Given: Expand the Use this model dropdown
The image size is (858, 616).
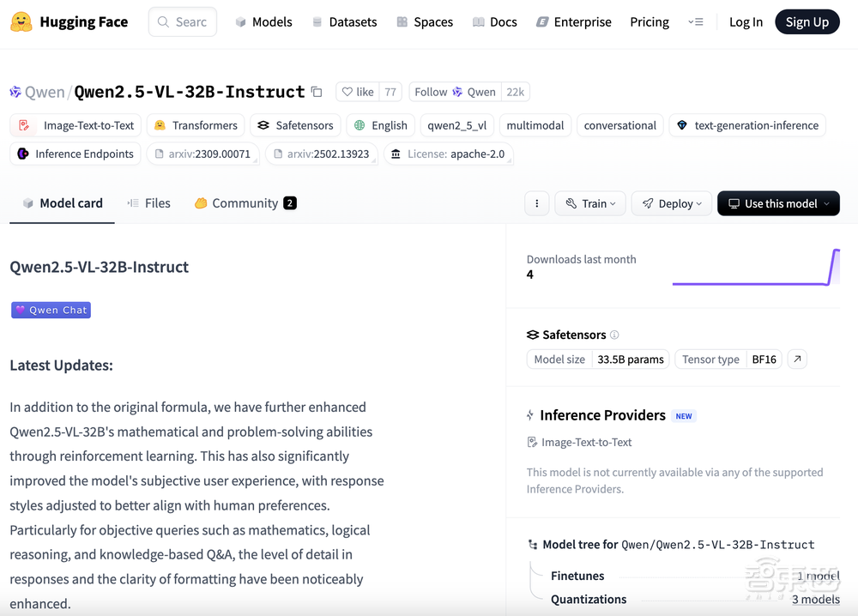Looking at the screenshot, I should click(778, 203).
